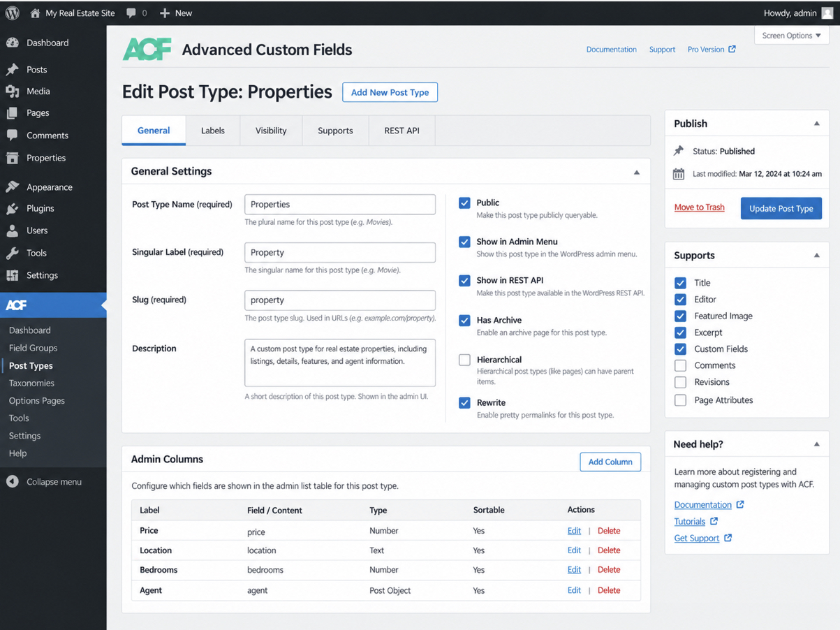840x630 pixels.
Task: Collapse the General Settings panel arrow
Action: [636, 172]
